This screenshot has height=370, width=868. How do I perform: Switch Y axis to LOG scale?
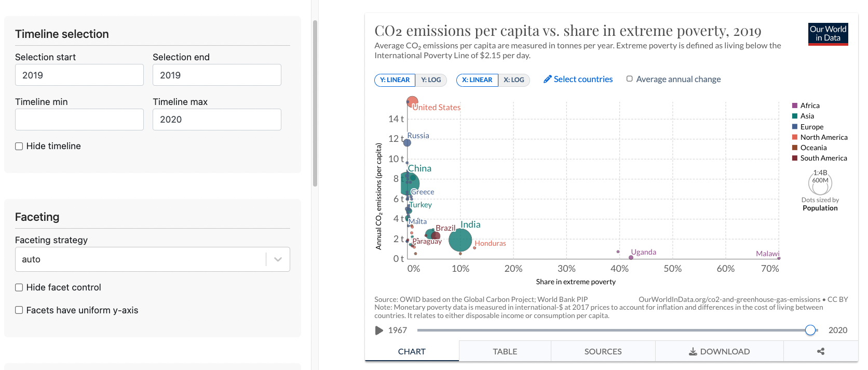click(x=431, y=80)
